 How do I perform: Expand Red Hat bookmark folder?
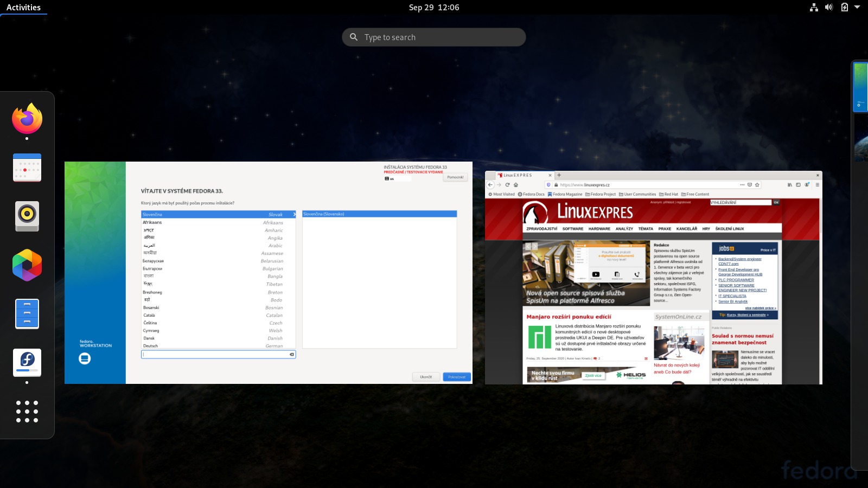[668, 194]
